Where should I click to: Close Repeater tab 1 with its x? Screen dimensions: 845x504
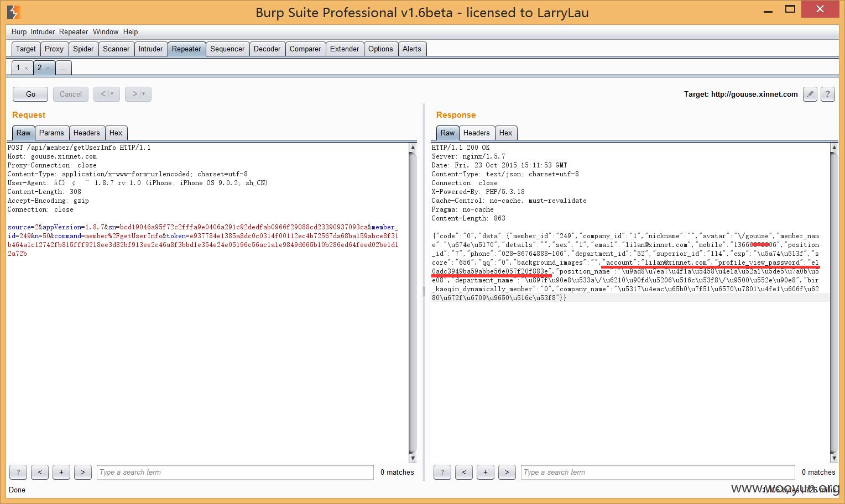(26, 68)
